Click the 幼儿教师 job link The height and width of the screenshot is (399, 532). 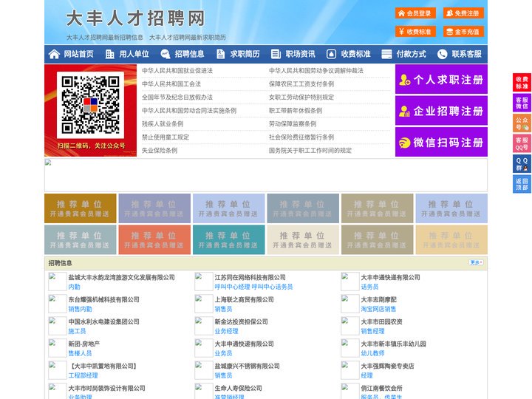click(372, 353)
